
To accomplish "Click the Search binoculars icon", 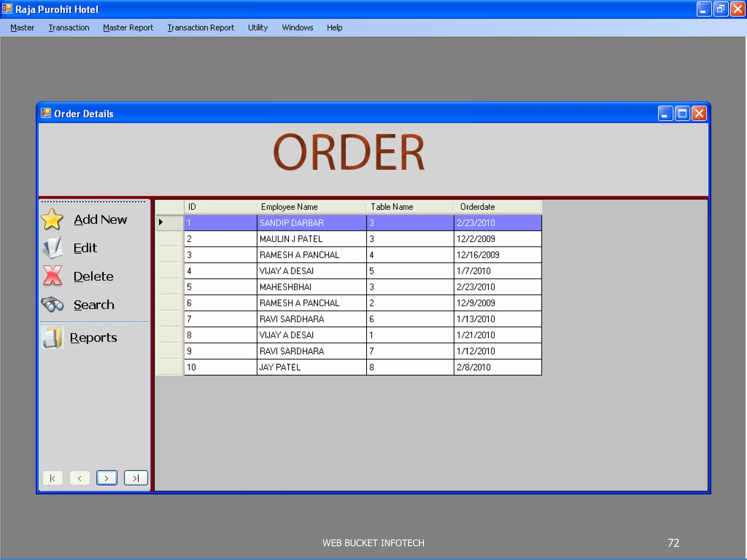I will point(53,304).
